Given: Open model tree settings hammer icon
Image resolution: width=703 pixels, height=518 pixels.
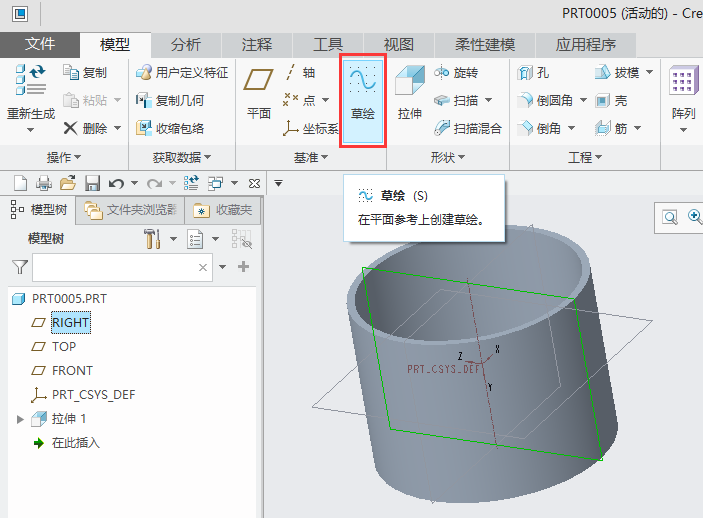Looking at the screenshot, I should point(152,238).
